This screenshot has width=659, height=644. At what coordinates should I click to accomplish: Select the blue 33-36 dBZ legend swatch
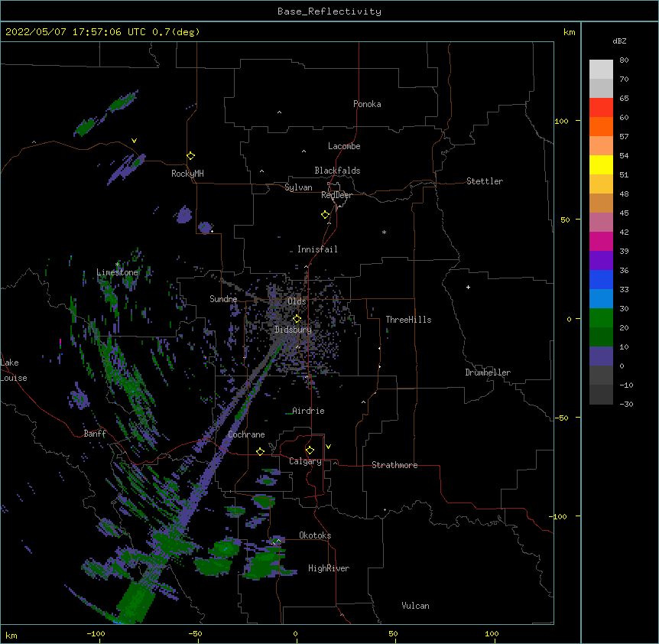coord(601,279)
